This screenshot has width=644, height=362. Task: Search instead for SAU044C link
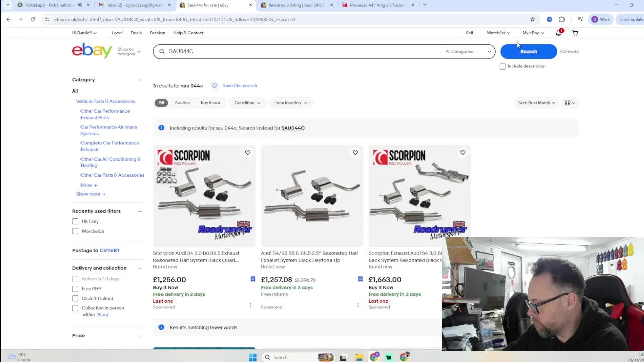293,128
